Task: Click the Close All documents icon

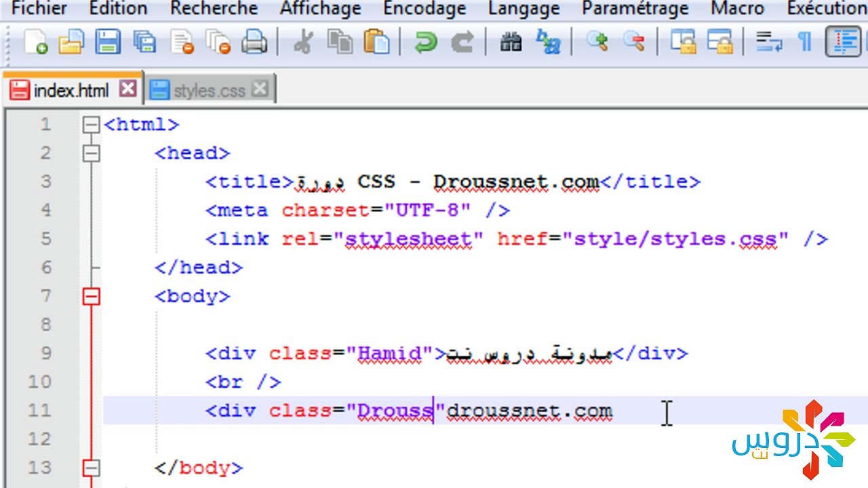Action: [218, 42]
